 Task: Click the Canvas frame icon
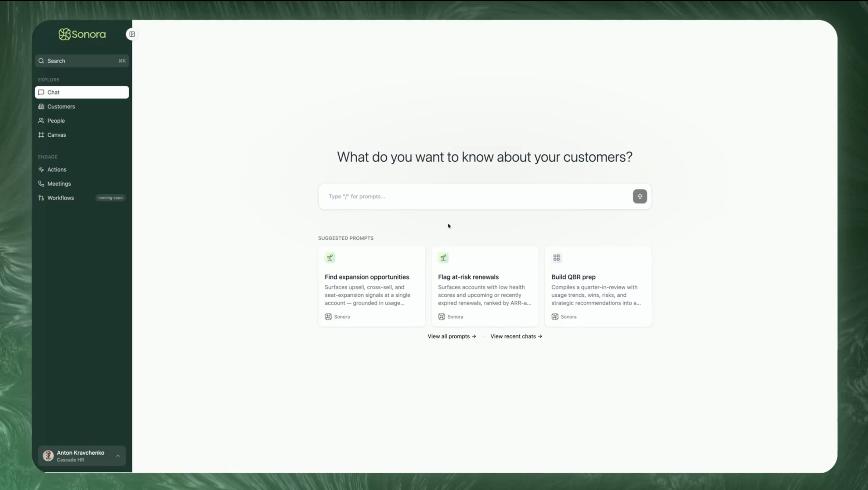pos(41,135)
